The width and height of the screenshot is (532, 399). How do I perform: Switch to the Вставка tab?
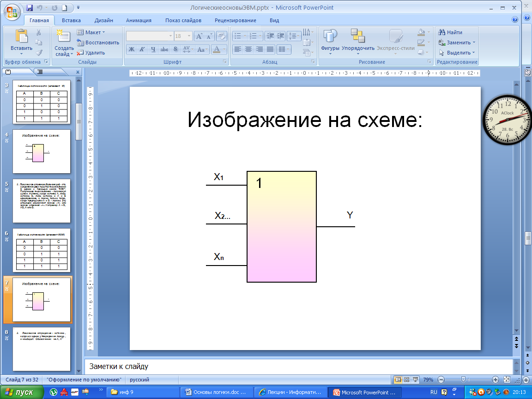(71, 20)
